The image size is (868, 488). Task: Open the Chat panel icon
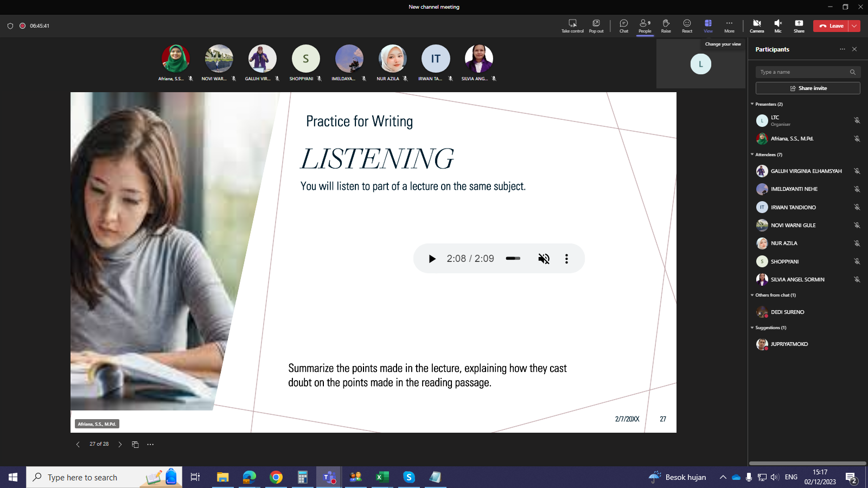pyautogui.click(x=623, y=25)
